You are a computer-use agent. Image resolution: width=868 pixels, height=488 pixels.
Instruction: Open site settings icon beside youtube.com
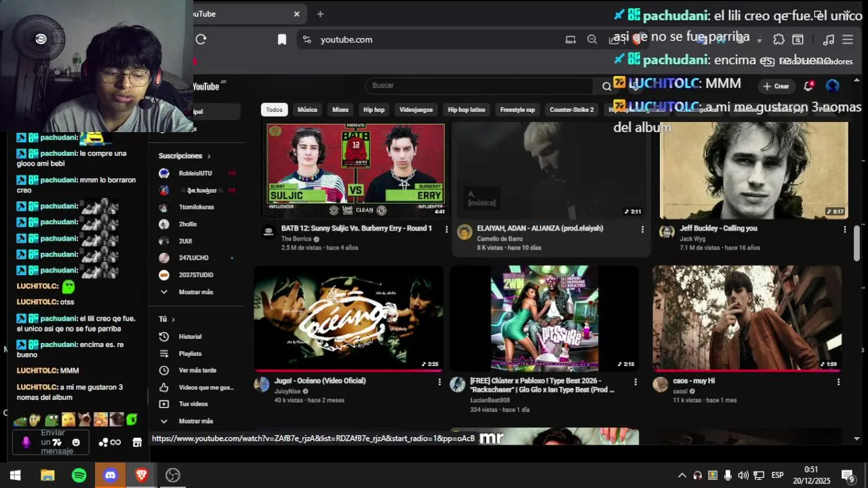click(307, 39)
